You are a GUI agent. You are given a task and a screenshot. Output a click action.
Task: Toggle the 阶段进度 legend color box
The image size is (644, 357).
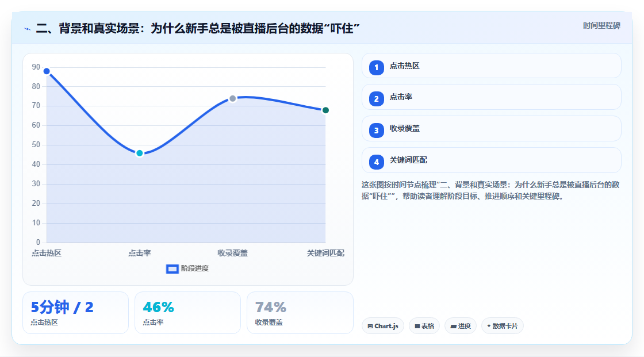click(x=172, y=269)
